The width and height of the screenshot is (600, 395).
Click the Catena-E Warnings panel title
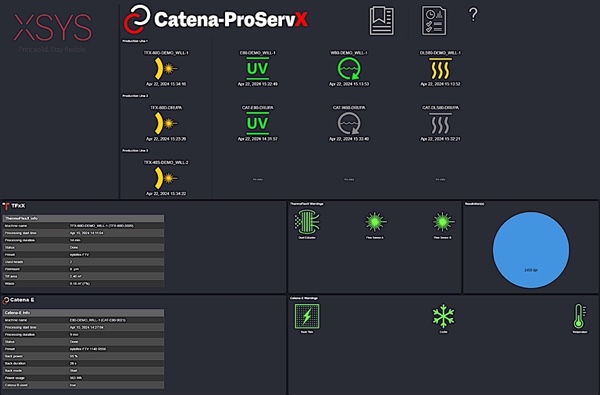[304, 298]
